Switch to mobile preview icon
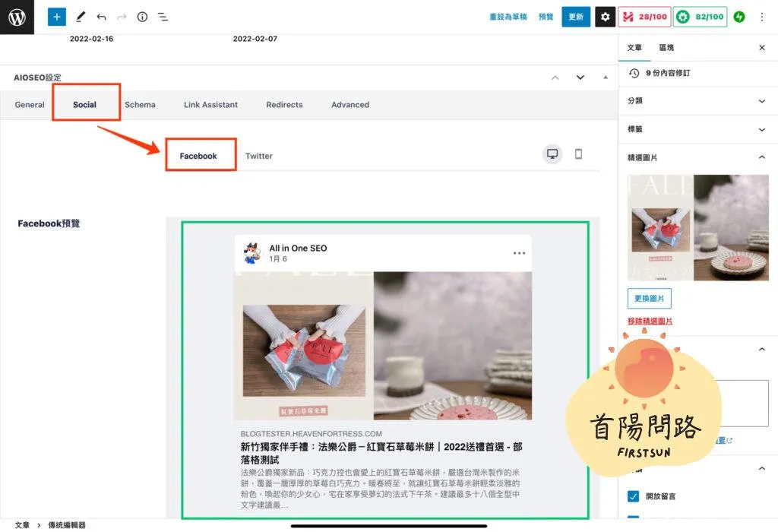The height and width of the screenshot is (532, 778). pos(578,154)
